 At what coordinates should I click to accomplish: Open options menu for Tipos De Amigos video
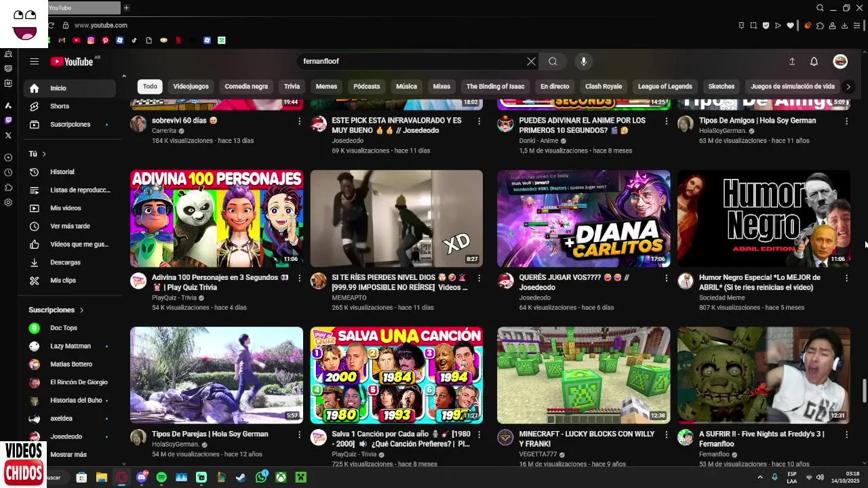click(846, 121)
